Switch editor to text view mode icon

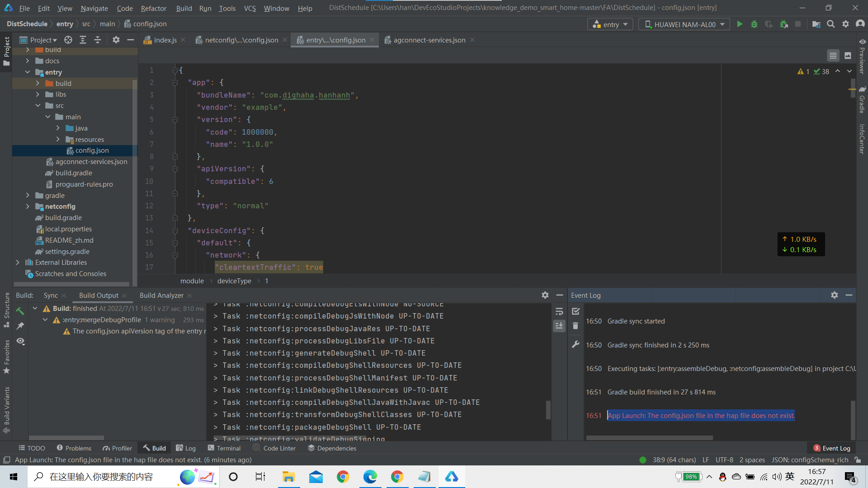click(x=833, y=56)
